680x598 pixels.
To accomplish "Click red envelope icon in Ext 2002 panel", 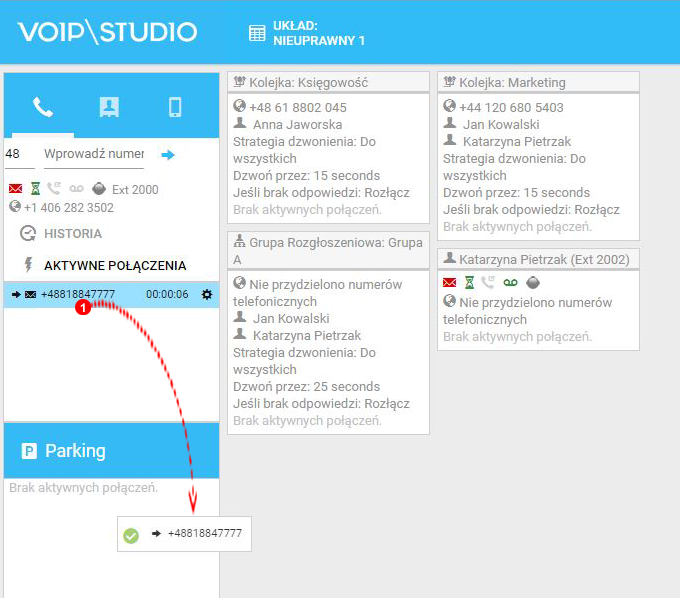I will 450,283.
